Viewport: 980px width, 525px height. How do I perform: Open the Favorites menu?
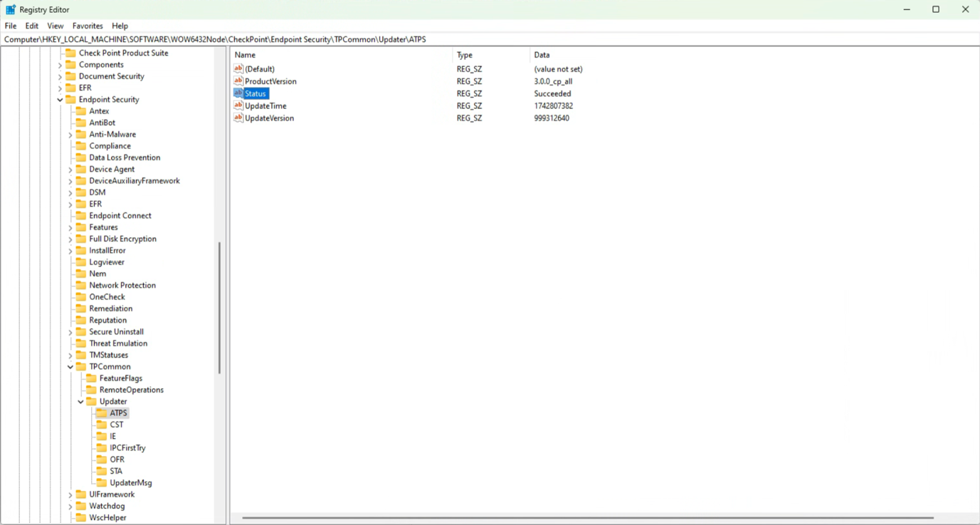click(x=88, y=26)
